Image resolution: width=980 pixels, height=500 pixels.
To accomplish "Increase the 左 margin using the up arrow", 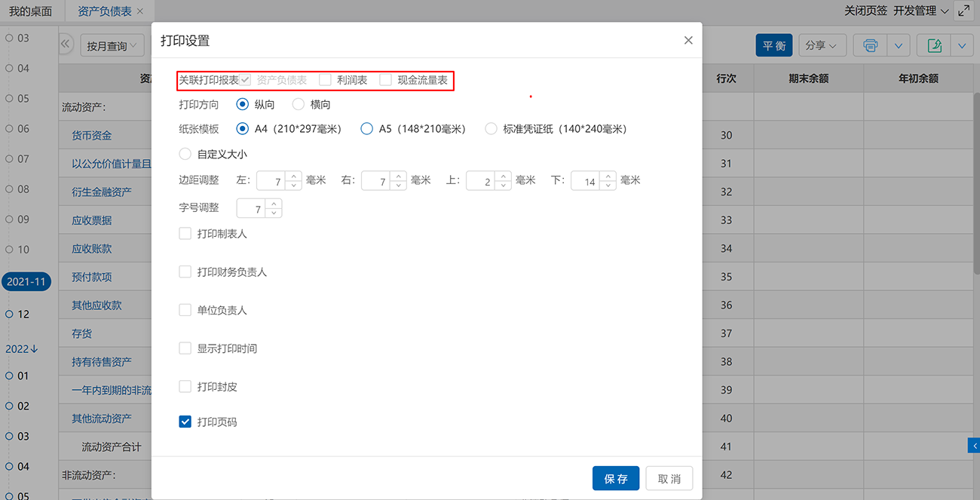I will coord(293,176).
